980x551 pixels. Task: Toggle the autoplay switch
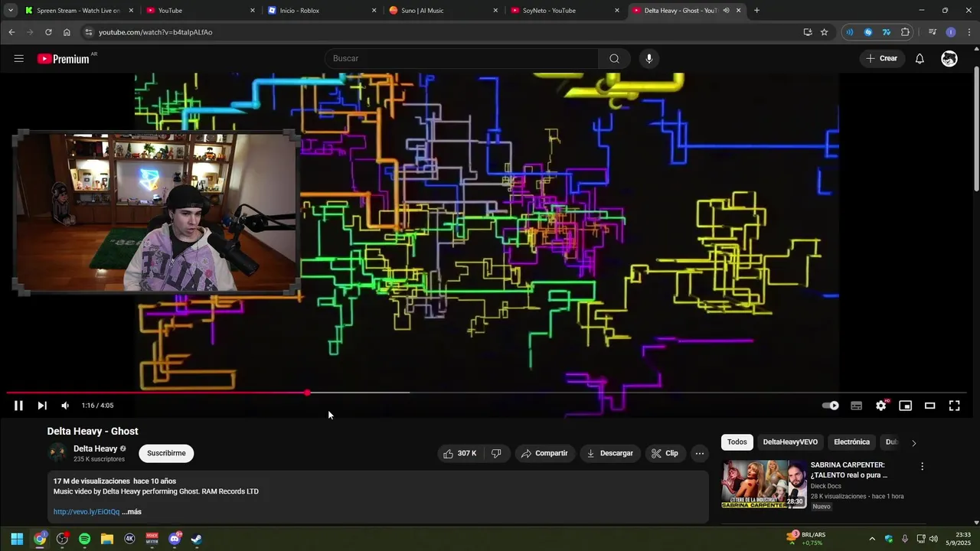pyautogui.click(x=831, y=406)
